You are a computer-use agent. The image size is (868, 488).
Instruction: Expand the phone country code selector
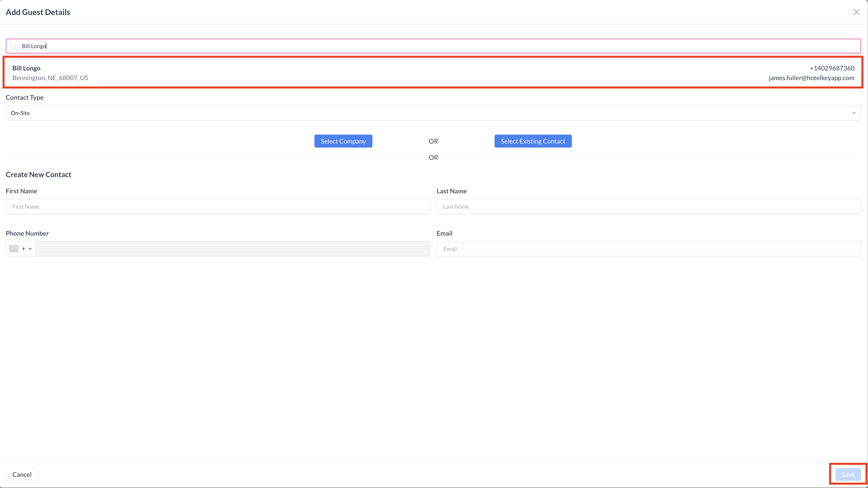(x=30, y=248)
